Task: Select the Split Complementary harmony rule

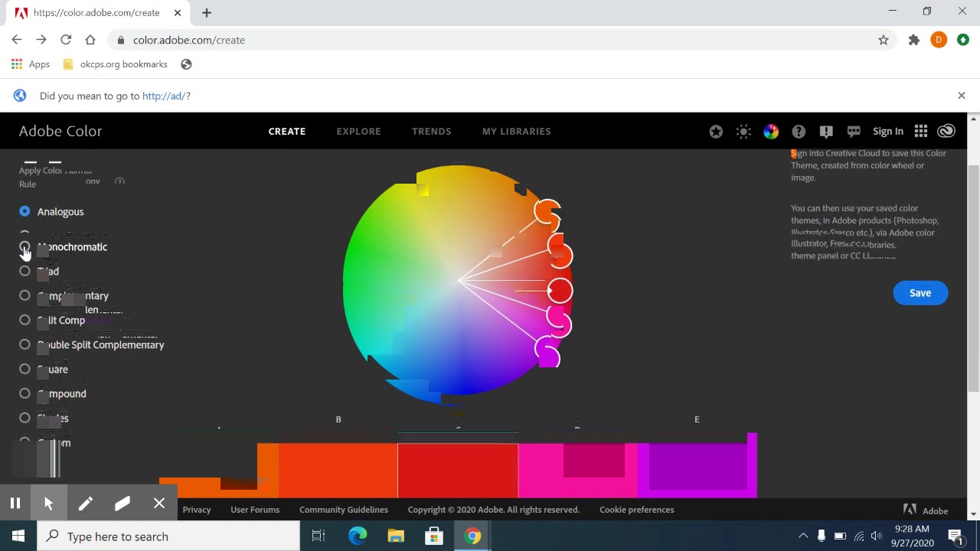Action: tap(24, 320)
